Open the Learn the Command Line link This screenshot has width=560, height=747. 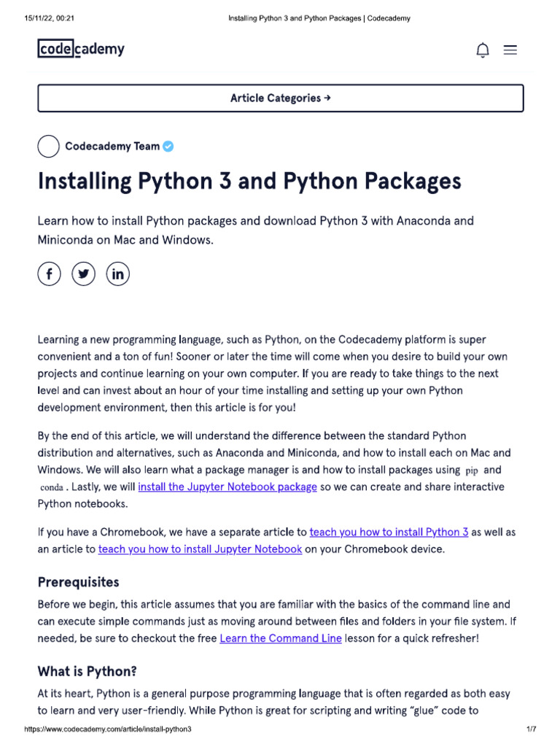pos(281,638)
